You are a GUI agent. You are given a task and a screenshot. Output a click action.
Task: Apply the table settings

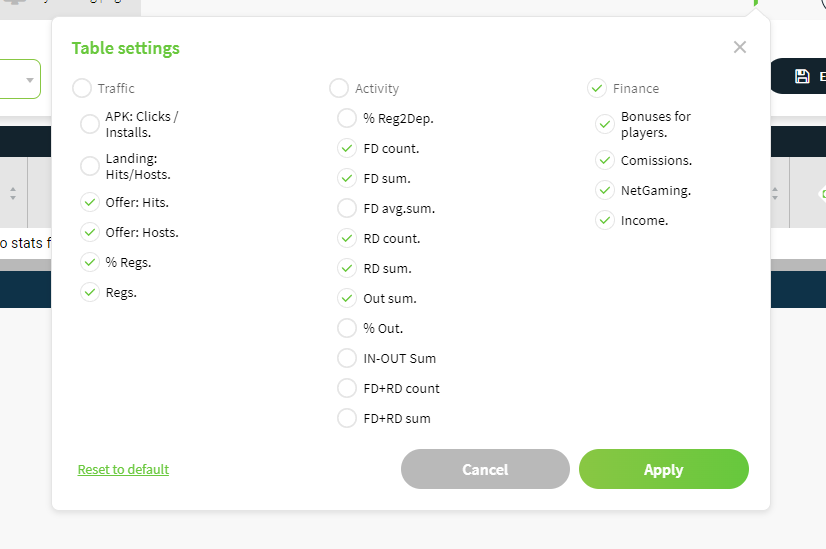point(664,469)
